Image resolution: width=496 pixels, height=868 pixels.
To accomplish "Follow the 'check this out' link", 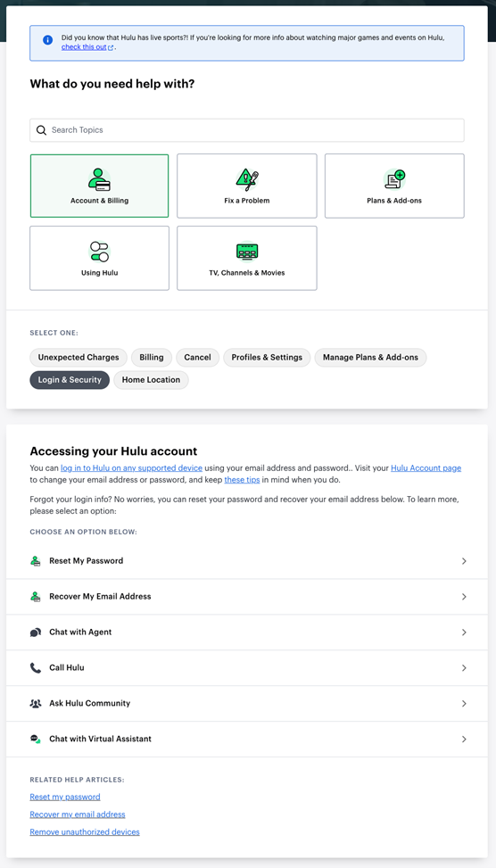I will tap(84, 47).
